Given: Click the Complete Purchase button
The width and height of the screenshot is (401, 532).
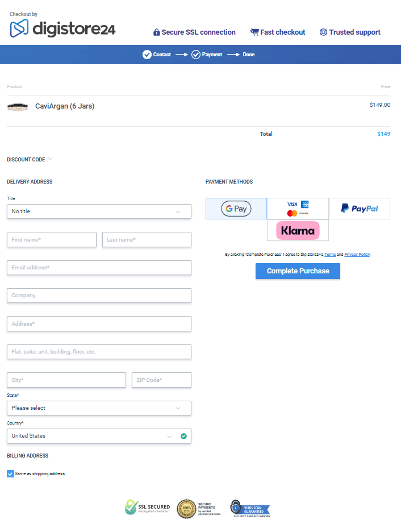Looking at the screenshot, I should (x=298, y=271).
